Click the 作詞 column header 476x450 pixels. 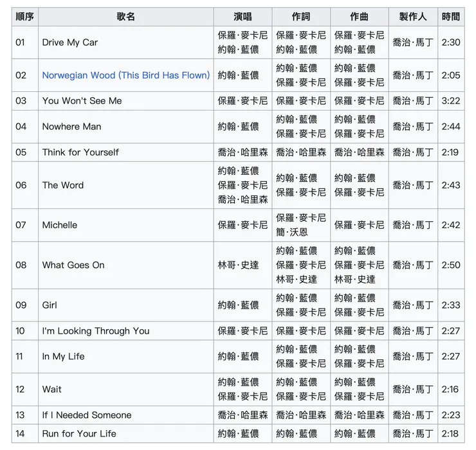[301, 17]
